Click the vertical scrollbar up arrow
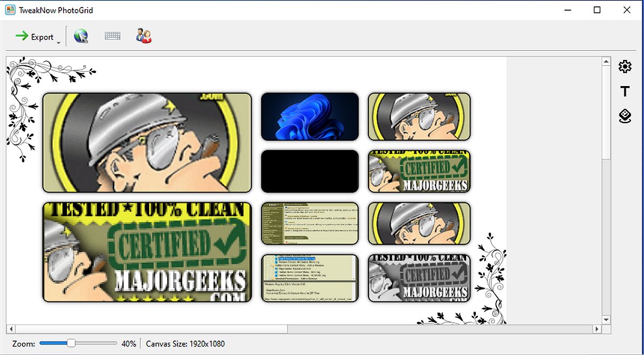This screenshot has width=644, height=355. point(606,62)
